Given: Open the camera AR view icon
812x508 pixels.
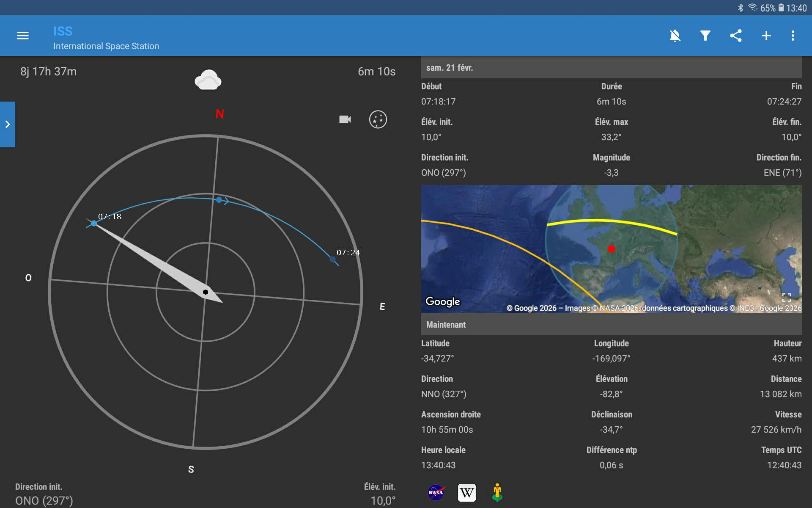Looking at the screenshot, I should click(x=345, y=119).
